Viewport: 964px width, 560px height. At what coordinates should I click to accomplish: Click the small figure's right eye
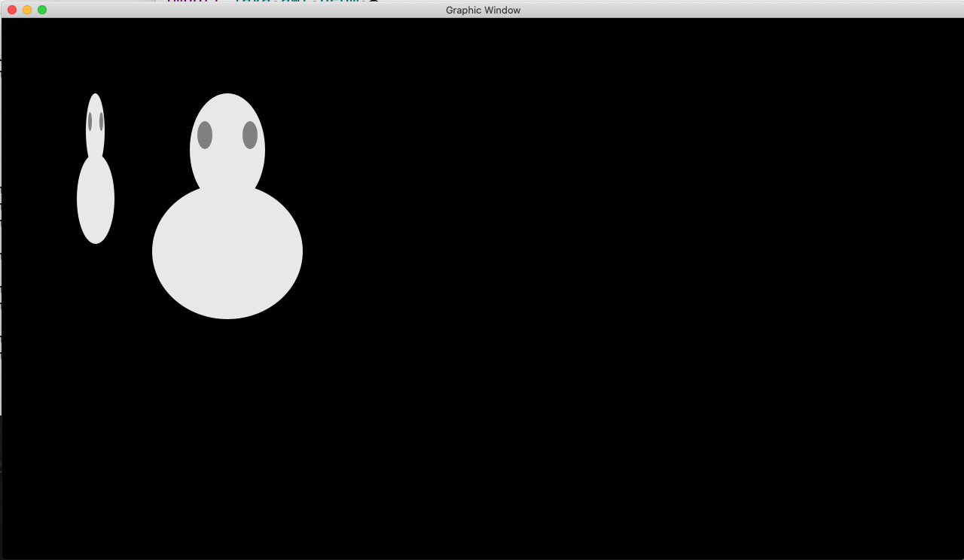pos(101,121)
